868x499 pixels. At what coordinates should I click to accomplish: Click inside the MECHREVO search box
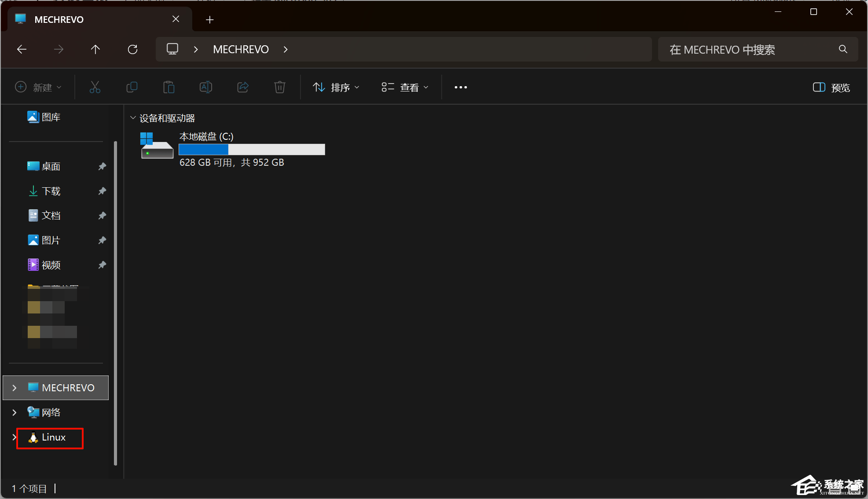pyautogui.click(x=748, y=49)
